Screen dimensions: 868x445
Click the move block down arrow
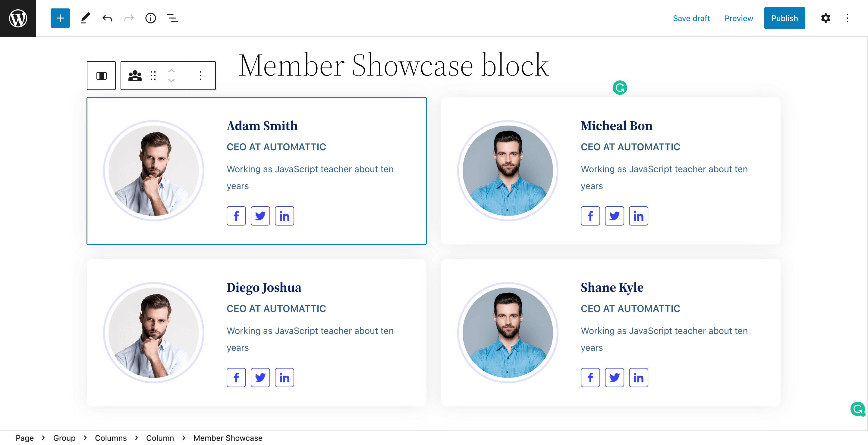click(171, 80)
